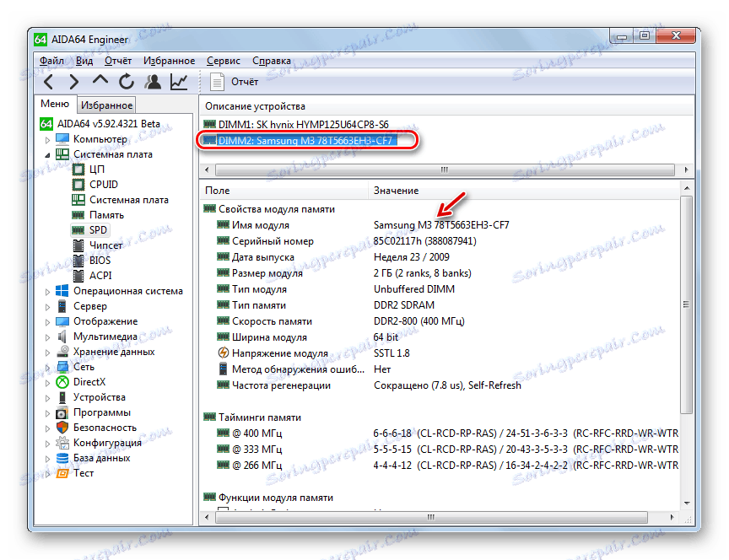Switch to the Избранное sidebar tab

pyautogui.click(x=106, y=105)
